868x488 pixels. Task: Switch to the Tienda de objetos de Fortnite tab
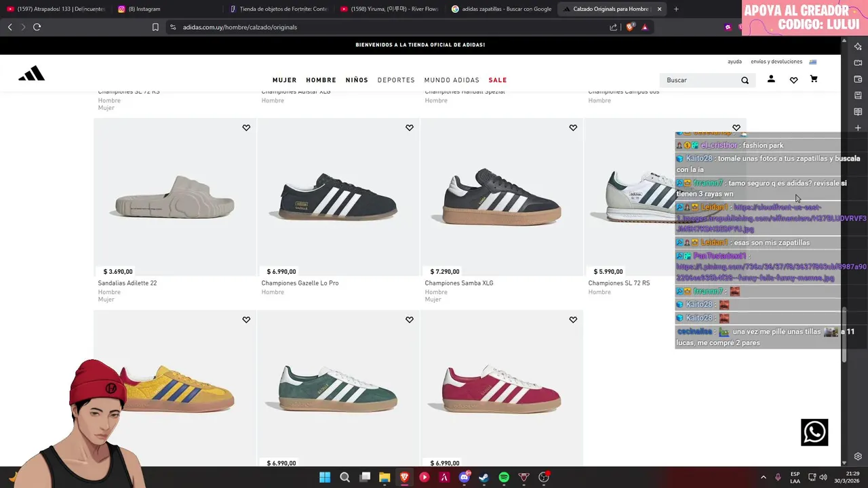coord(279,9)
